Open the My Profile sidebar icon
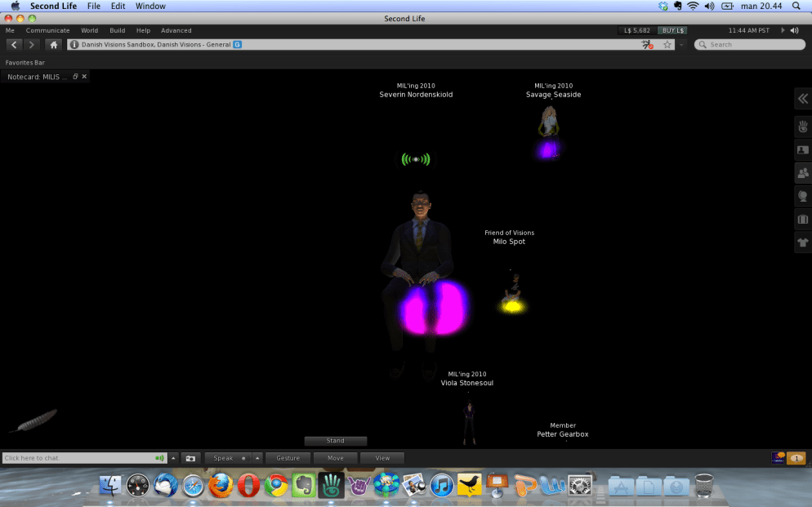The height and width of the screenshot is (507, 812). [x=802, y=149]
